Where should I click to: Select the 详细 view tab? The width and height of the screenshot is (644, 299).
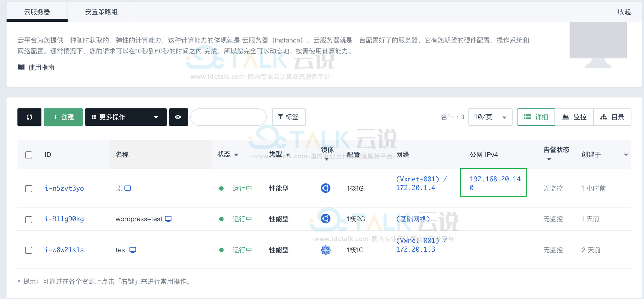pos(536,117)
